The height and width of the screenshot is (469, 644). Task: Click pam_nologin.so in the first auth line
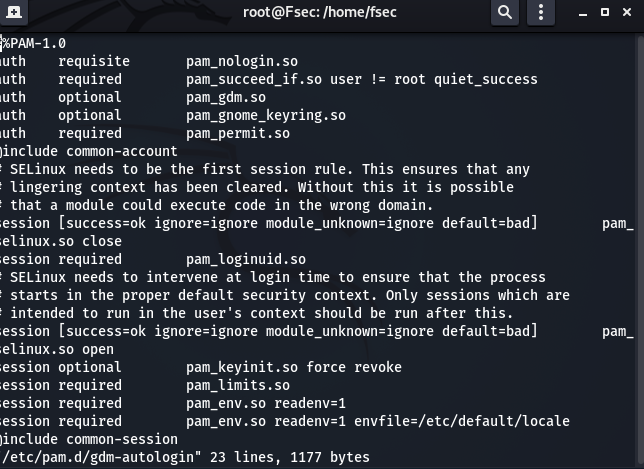pos(242,62)
